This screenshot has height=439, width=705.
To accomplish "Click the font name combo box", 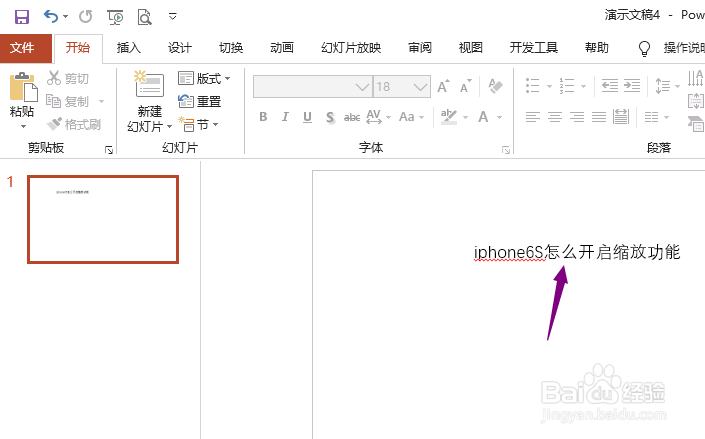I will pos(312,86).
